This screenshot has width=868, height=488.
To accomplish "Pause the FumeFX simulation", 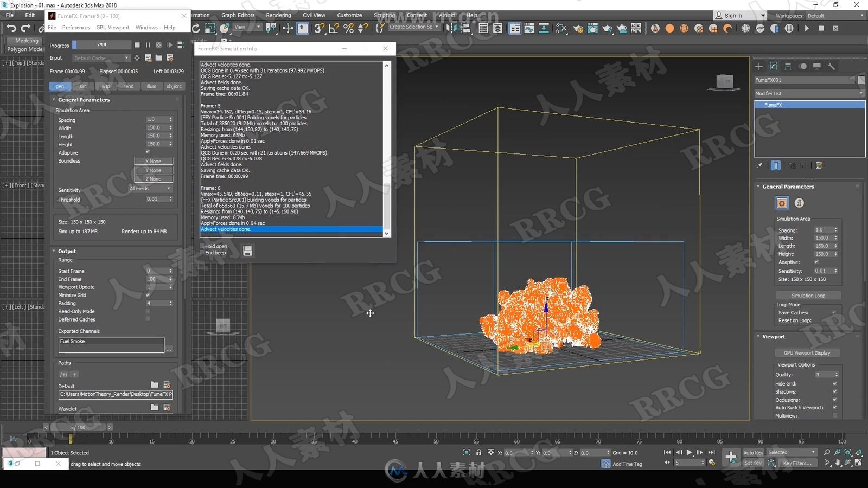I will click(148, 45).
